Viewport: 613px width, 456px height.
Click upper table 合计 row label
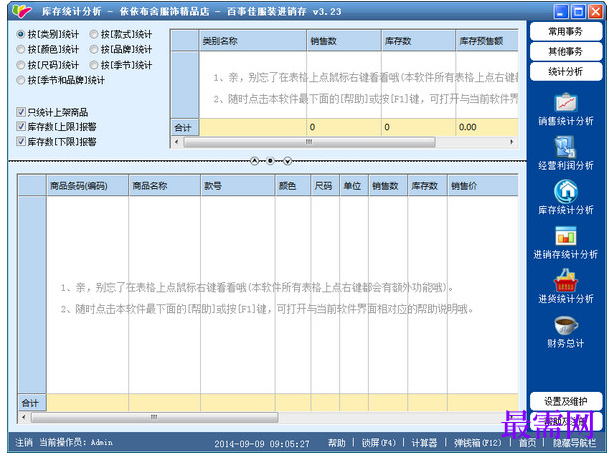click(185, 127)
